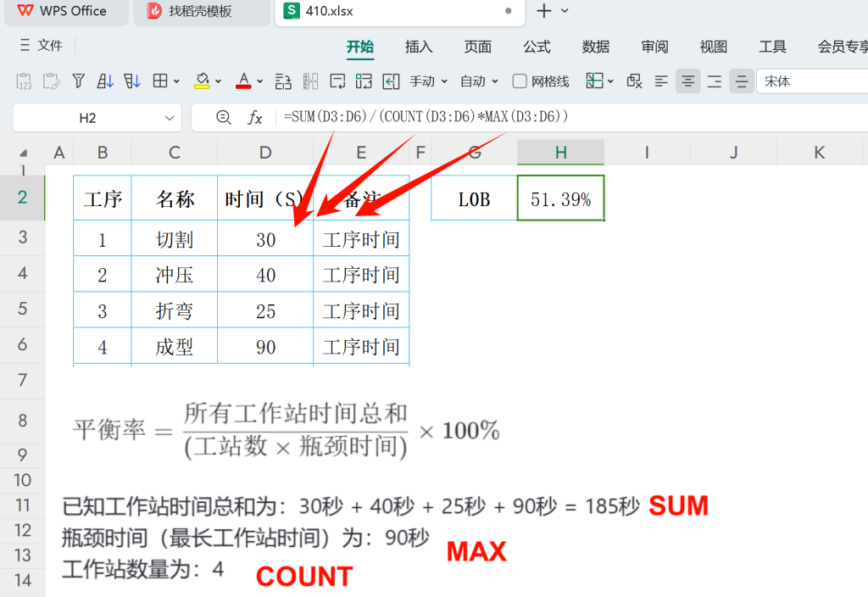Align text right
This screenshot has height=597, width=868.
point(715,81)
